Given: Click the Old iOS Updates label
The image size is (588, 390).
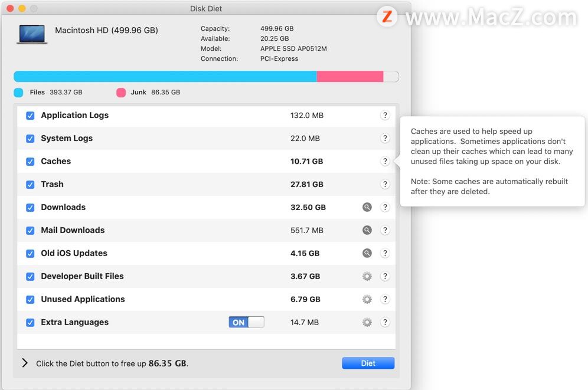Looking at the screenshot, I should point(74,253).
